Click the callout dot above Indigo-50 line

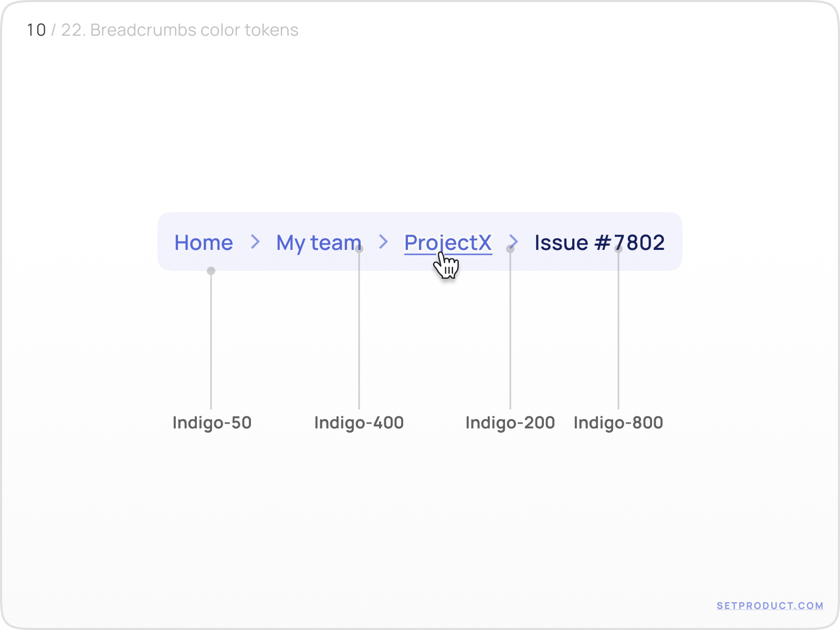pos(211,271)
